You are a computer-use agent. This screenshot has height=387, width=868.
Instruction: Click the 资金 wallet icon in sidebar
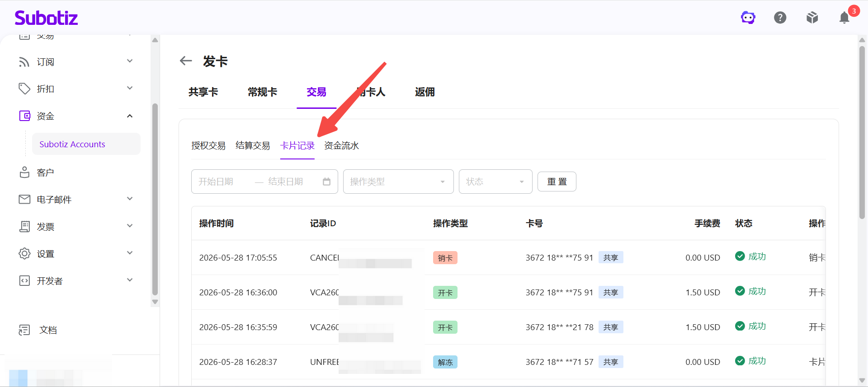pos(24,116)
